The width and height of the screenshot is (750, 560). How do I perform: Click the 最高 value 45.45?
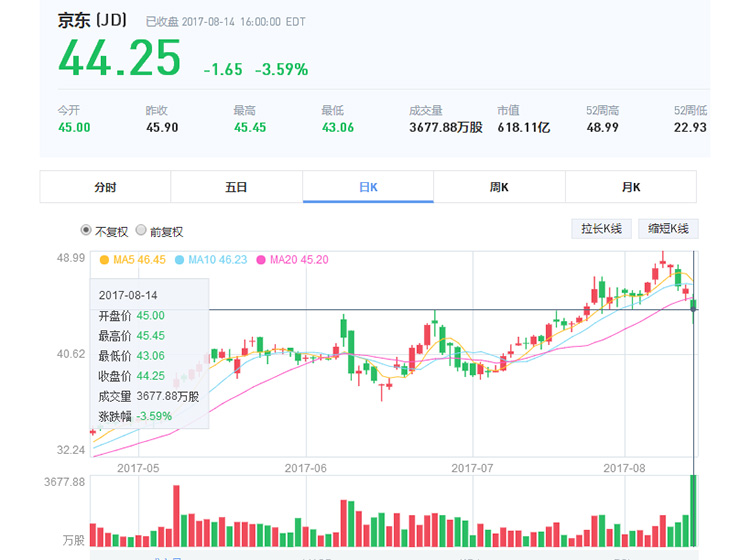(250, 128)
